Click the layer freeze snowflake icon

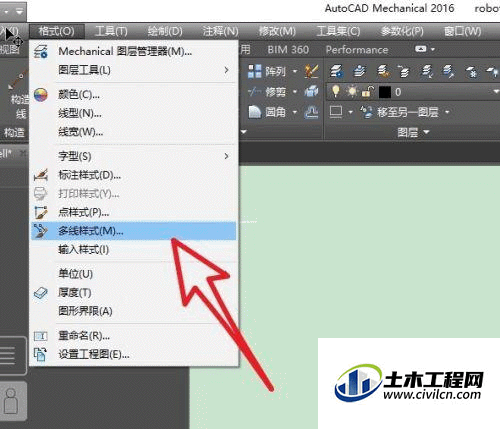pyautogui.click(x=471, y=71)
